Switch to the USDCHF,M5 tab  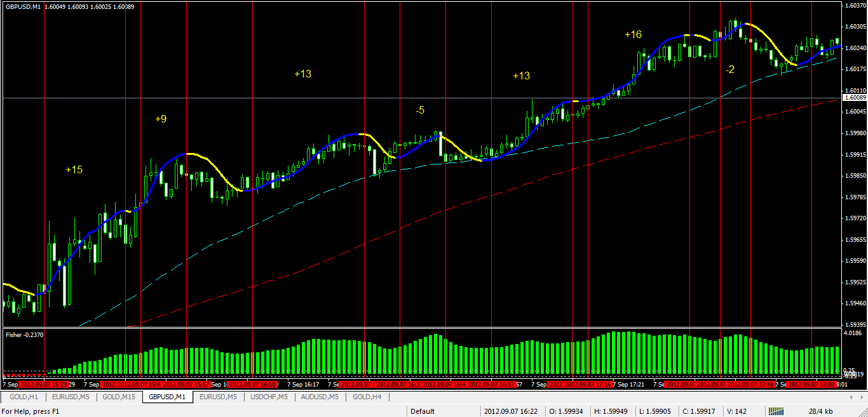click(x=269, y=397)
